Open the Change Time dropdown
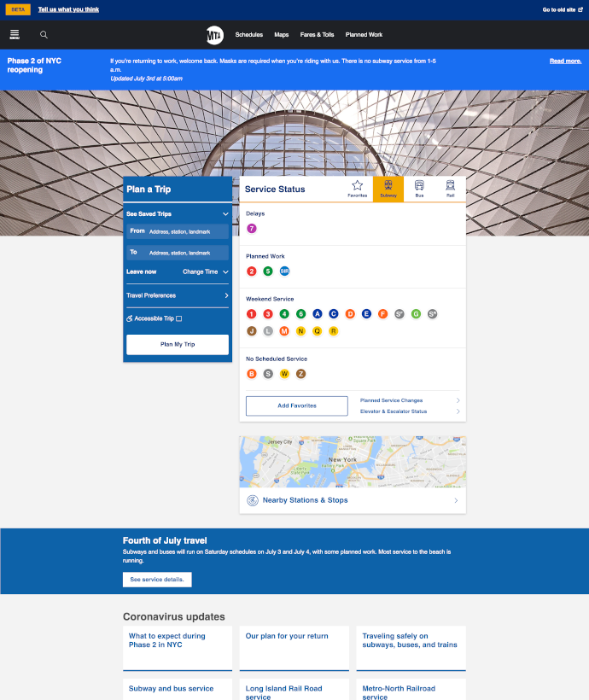Viewport: 589px width, 700px height. pyautogui.click(x=206, y=271)
